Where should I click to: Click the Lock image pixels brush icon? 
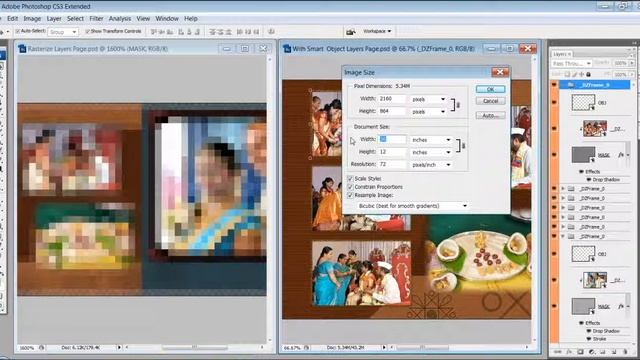point(574,74)
